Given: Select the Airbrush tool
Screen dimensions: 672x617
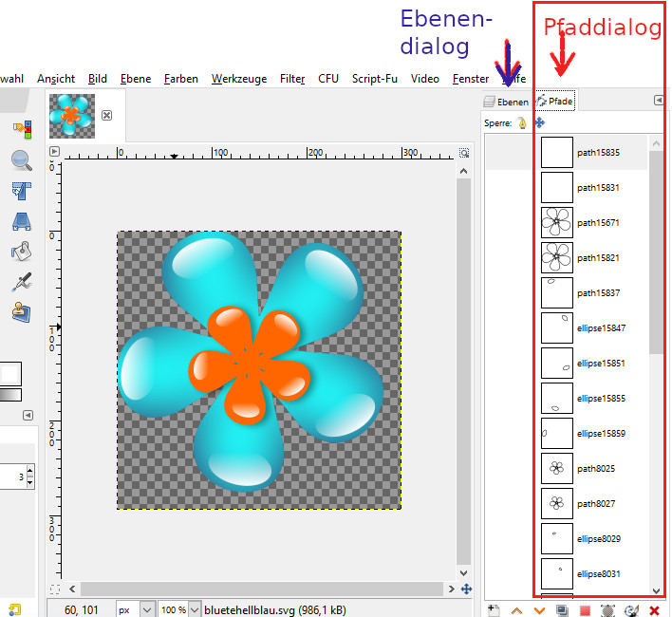Looking at the screenshot, I should [x=22, y=282].
